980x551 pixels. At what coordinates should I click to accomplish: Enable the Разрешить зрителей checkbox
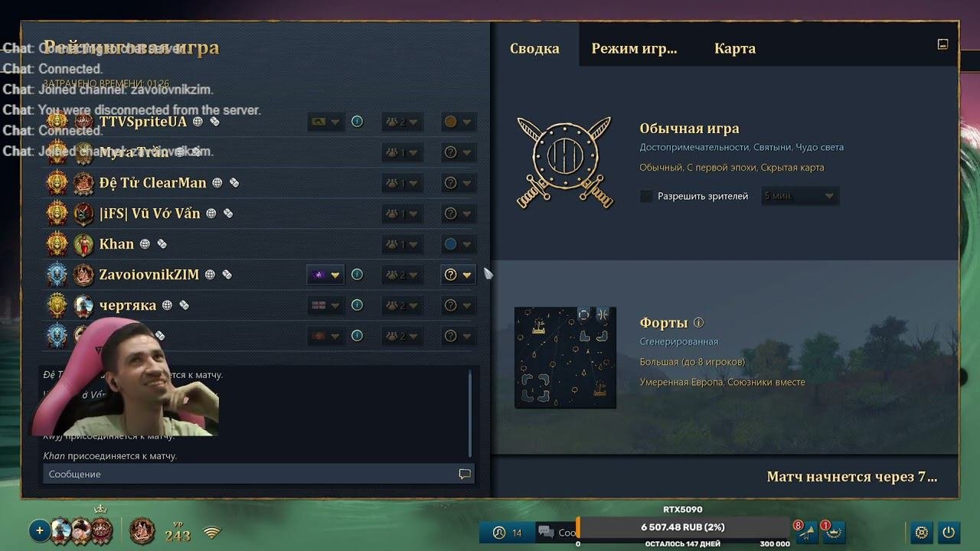[647, 196]
